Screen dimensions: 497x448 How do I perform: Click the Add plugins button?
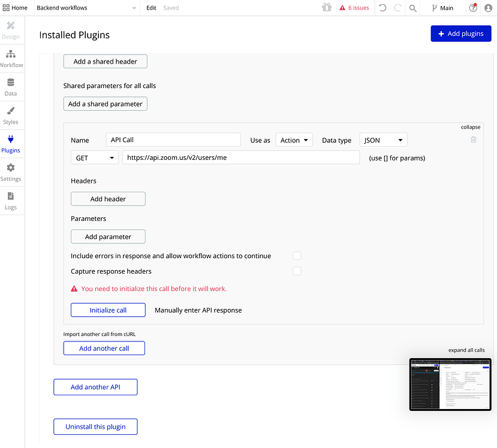click(x=460, y=33)
